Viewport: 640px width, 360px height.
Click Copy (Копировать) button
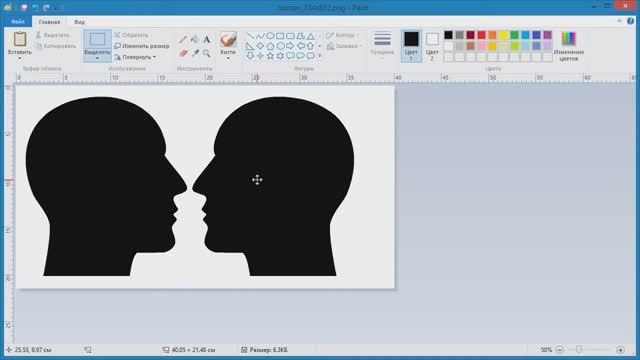coord(56,46)
